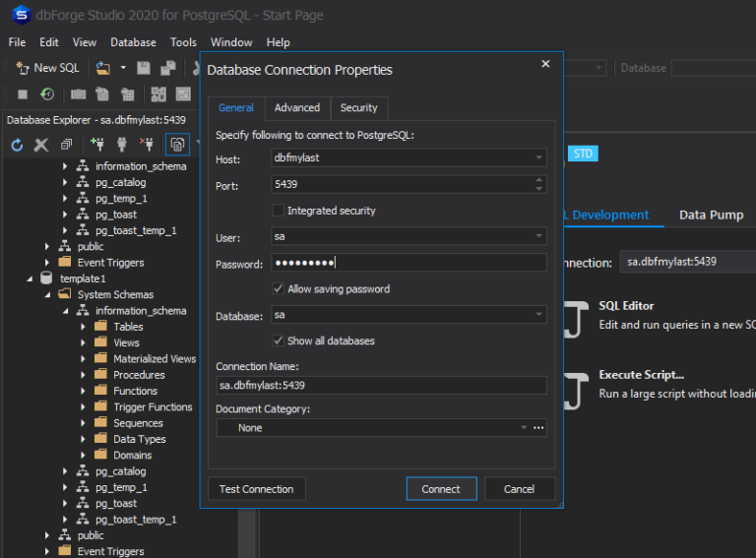Click the New SQL toolbar button
Viewport: 756px width, 558px height.
[x=47, y=68]
